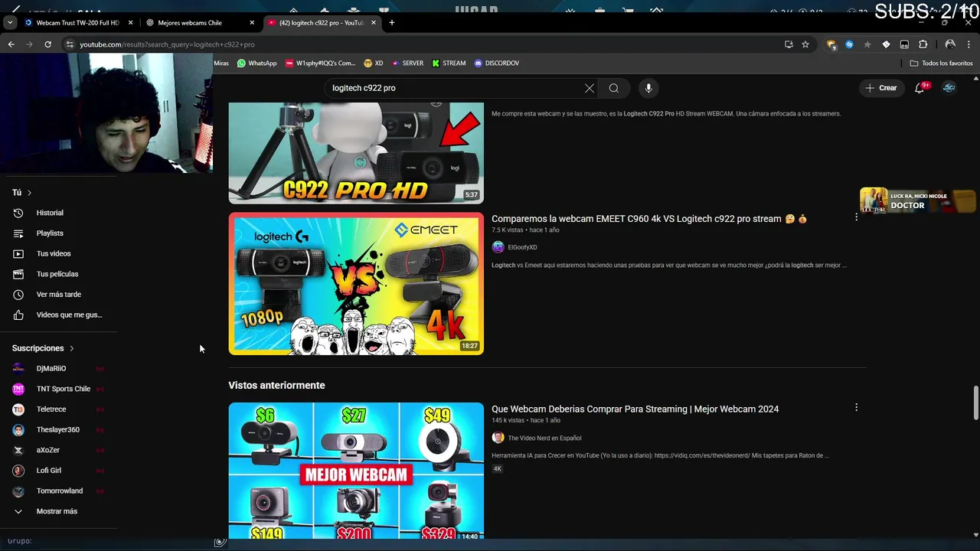This screenshot has height=551, width=980.
Task: Expand the Suscripciones chevron
Action: click(71, 348)
